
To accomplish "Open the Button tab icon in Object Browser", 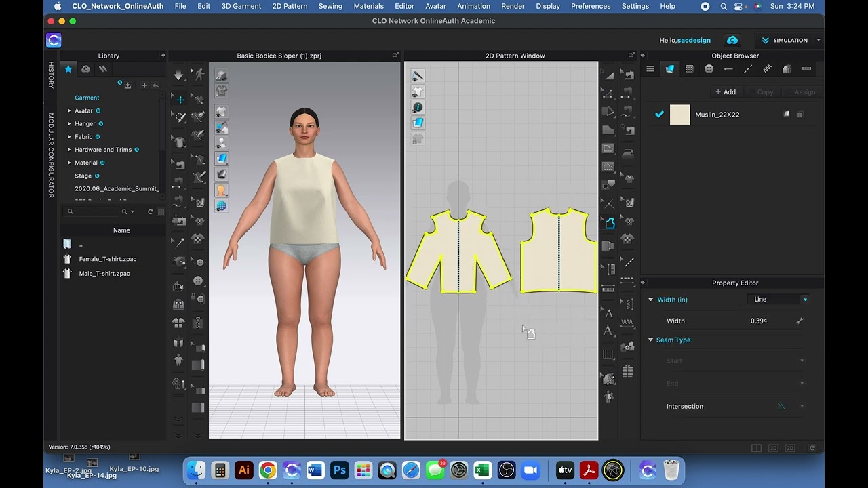I will 709,69.
